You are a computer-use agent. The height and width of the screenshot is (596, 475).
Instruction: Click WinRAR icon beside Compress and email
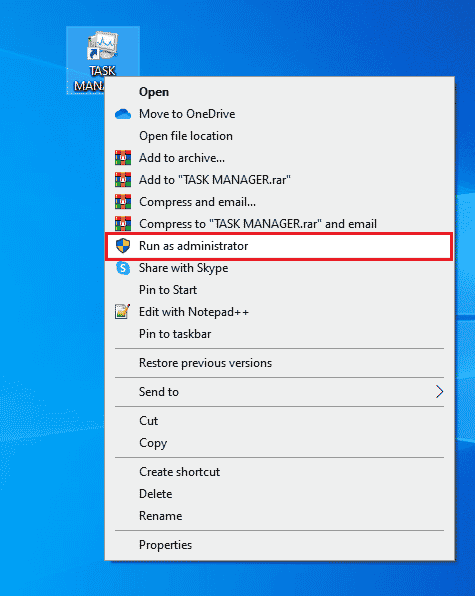tap(123, 202)
